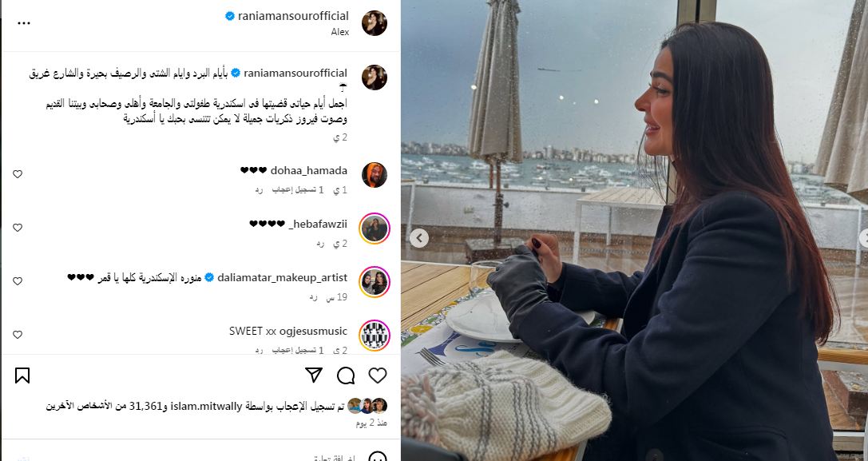Open dohaa_hamada's profile avatar
The image size is (868, 461).
(375, 175)
